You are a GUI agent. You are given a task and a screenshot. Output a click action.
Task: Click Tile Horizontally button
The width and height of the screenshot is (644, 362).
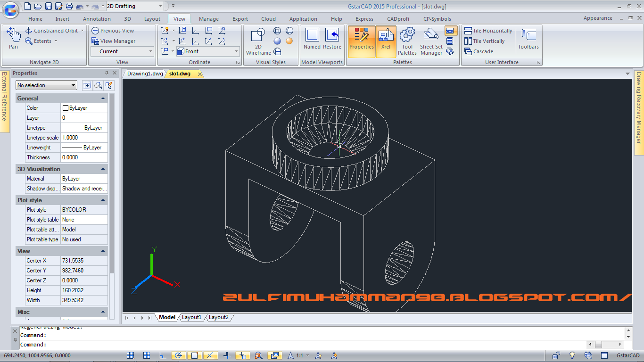point(488,31)
